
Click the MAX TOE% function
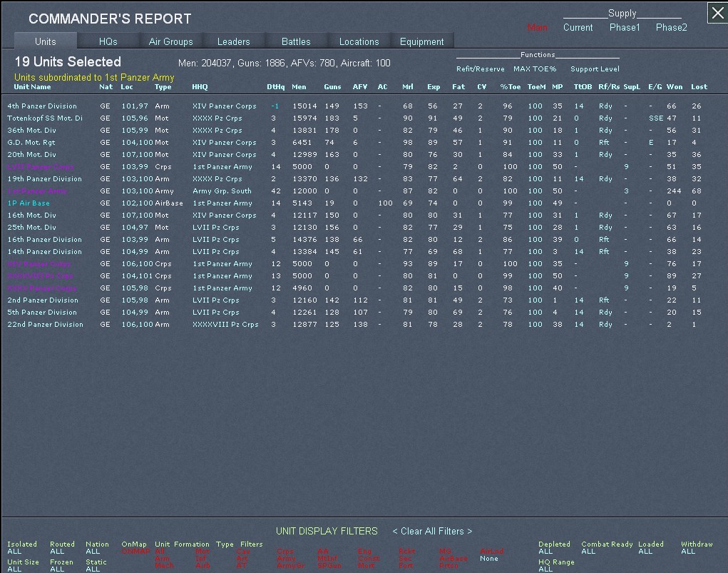[x=535, y=69]
